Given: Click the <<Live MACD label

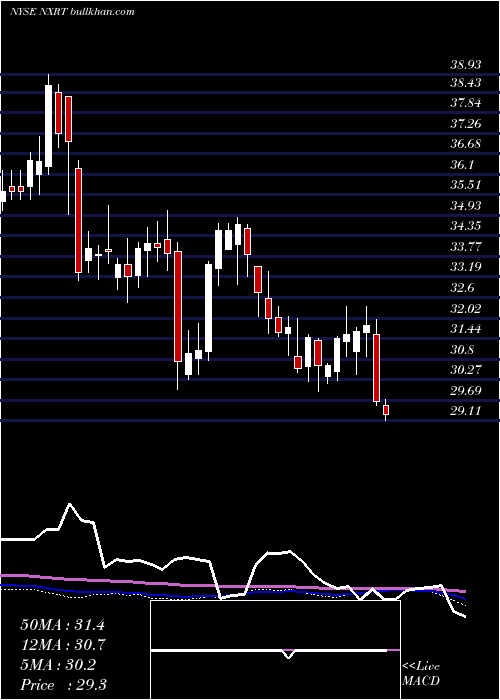Looking at the screenshot, I should [x=421, y=674].
